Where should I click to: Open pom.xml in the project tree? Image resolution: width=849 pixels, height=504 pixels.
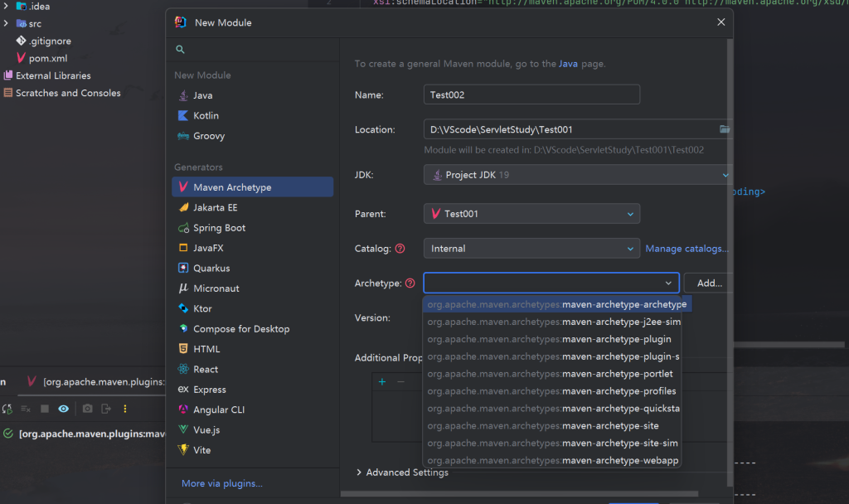(x=47, y=58)
